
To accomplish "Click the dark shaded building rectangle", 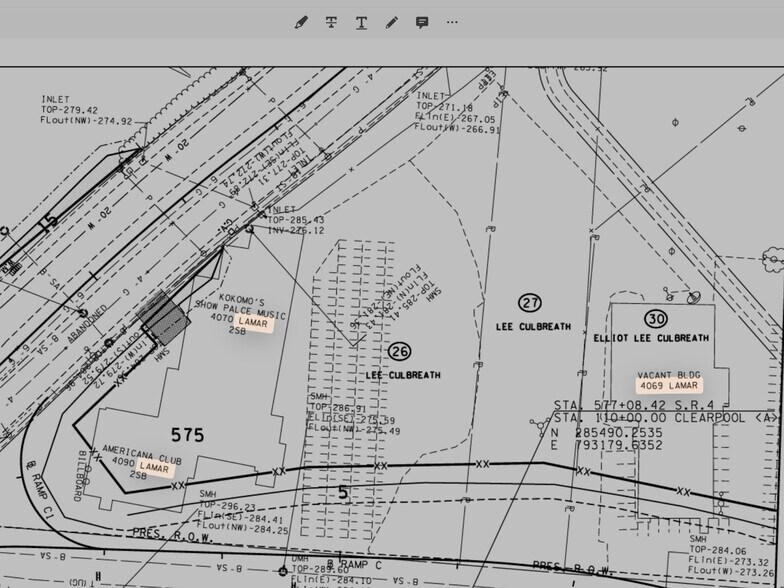I will 164,319.
